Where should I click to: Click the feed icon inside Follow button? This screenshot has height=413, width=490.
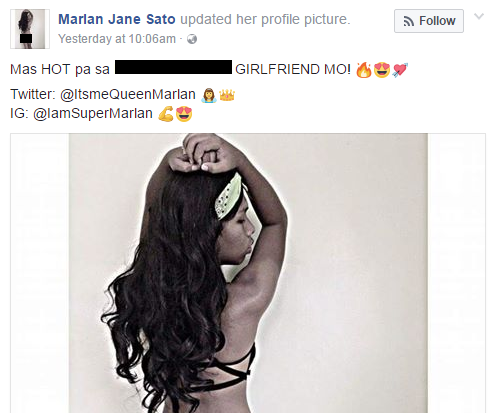pyautogui.click(x=409, y=21)
